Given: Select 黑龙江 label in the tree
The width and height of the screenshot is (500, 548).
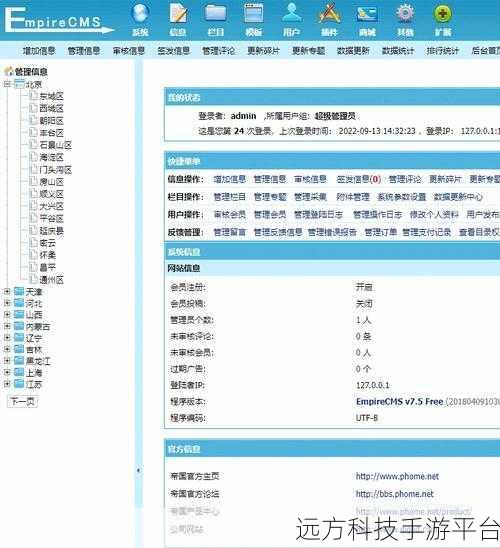Looking at the screenshot, I should tap(38, 361).
